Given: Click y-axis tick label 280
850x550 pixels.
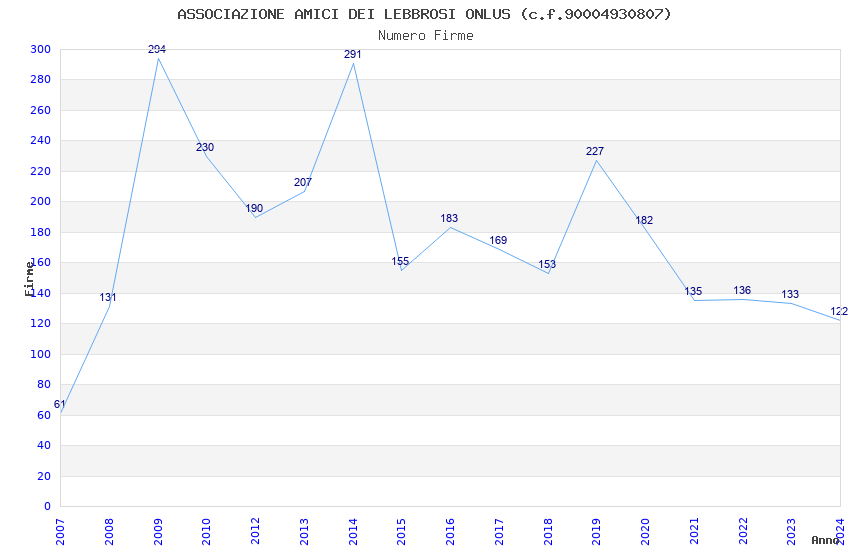Looking at the screenshot, I should (x=41, y=80).
